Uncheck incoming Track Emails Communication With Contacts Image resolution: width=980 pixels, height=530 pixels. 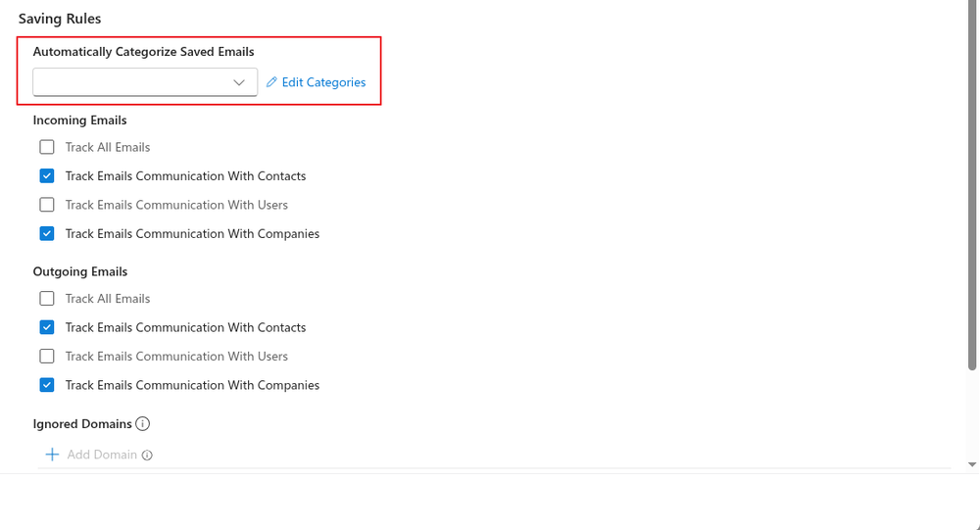(47, 175)
